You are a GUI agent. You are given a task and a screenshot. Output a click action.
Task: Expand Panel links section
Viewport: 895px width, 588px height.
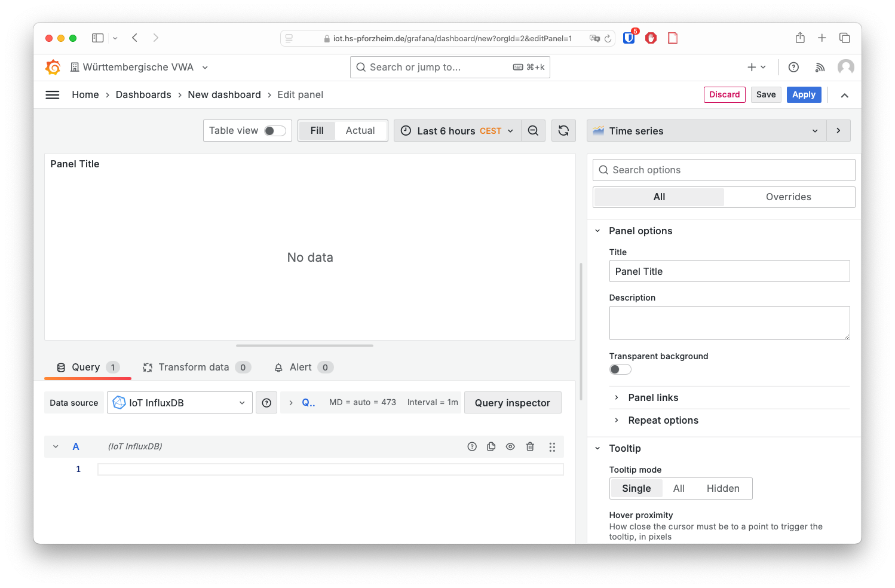coord(652,397)
